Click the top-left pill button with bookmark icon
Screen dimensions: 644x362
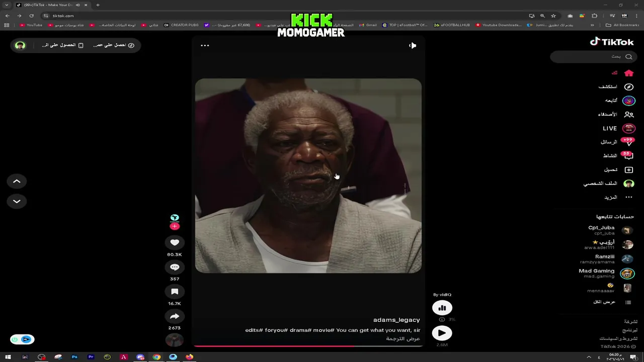click(62, 45)
